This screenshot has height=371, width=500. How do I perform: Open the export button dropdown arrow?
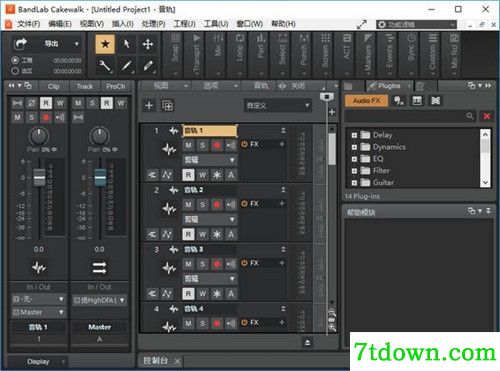77,44
